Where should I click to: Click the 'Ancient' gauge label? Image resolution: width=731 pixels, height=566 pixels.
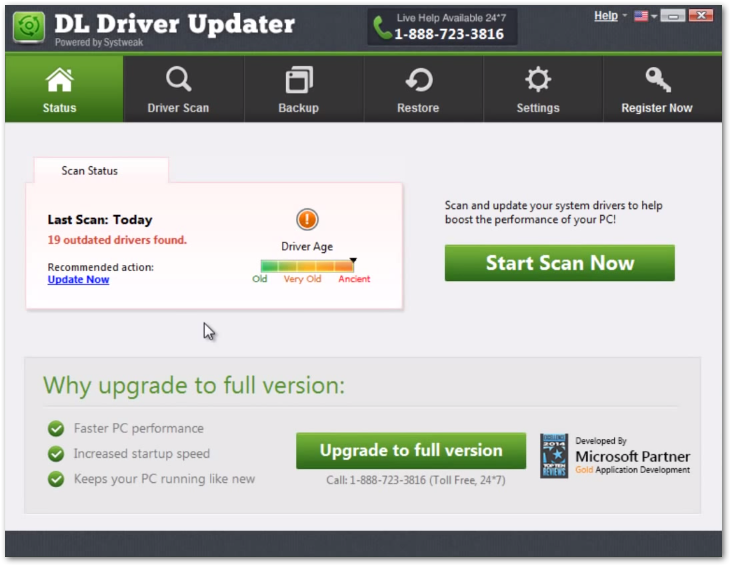354,279
